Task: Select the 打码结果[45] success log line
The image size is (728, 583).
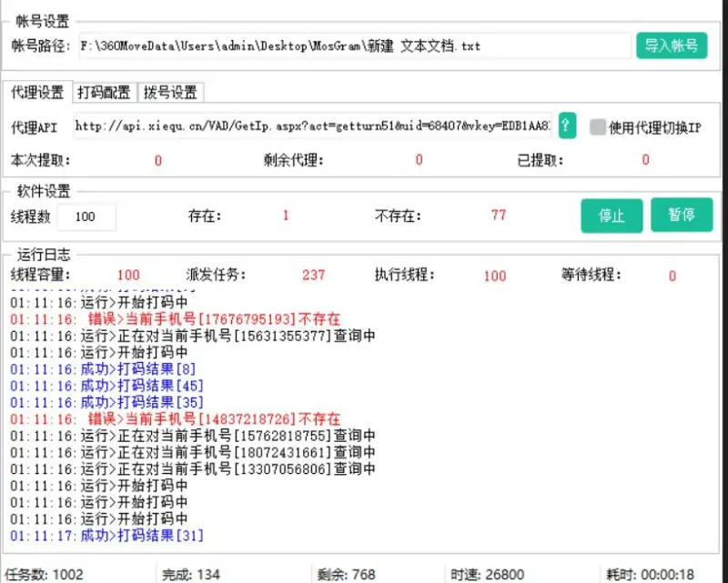Action: pyautogui.click(x=107, y=386)
